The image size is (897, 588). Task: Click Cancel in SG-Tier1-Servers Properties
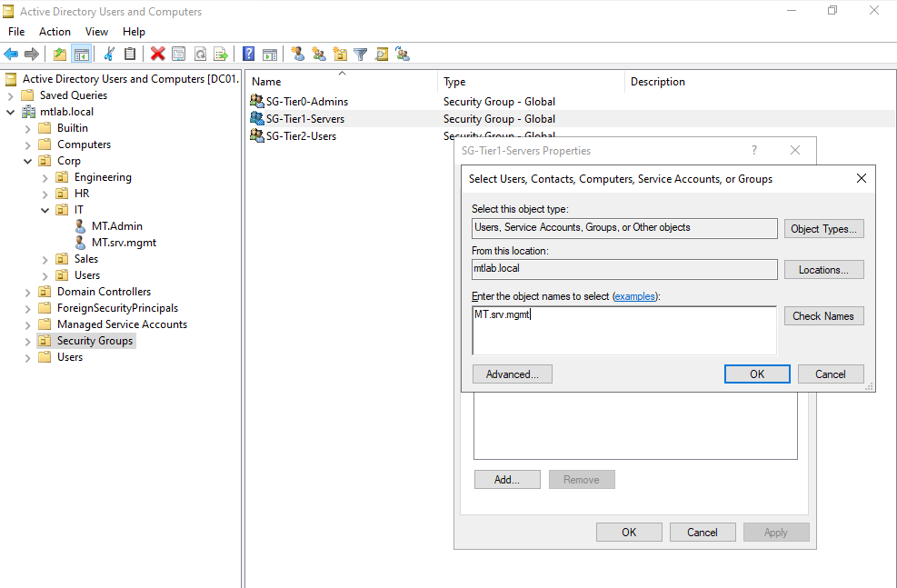coord(703,532)
